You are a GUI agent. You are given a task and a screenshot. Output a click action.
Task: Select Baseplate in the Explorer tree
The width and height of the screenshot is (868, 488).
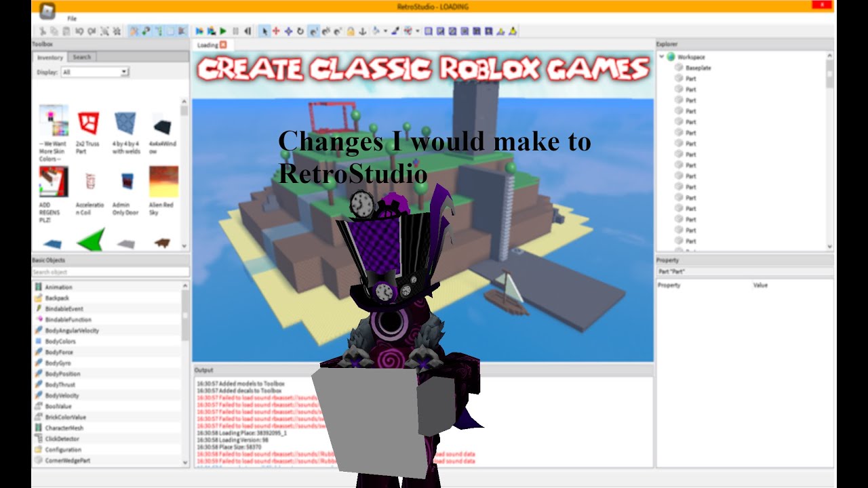[698, 68]
